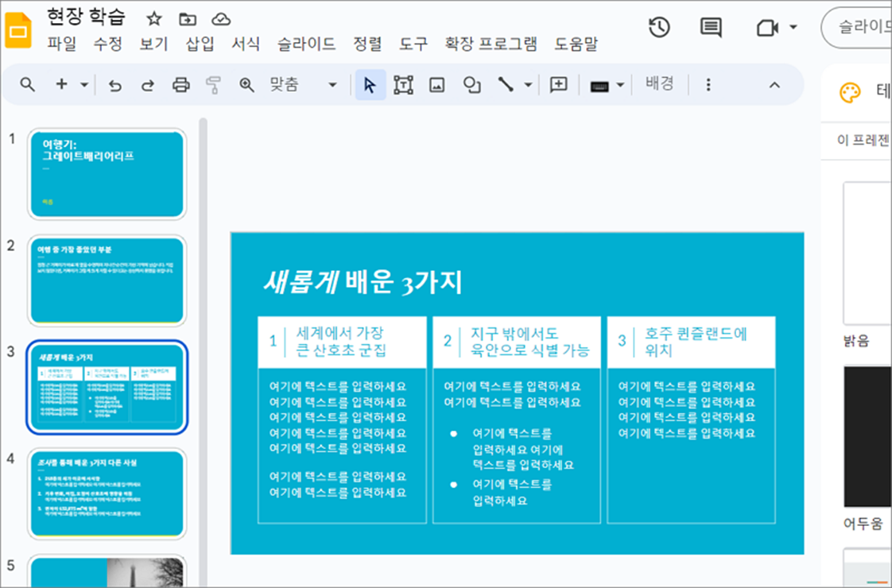Undo the last action
The width and height of the screenshot is (892, 588).
click(115, 85)
